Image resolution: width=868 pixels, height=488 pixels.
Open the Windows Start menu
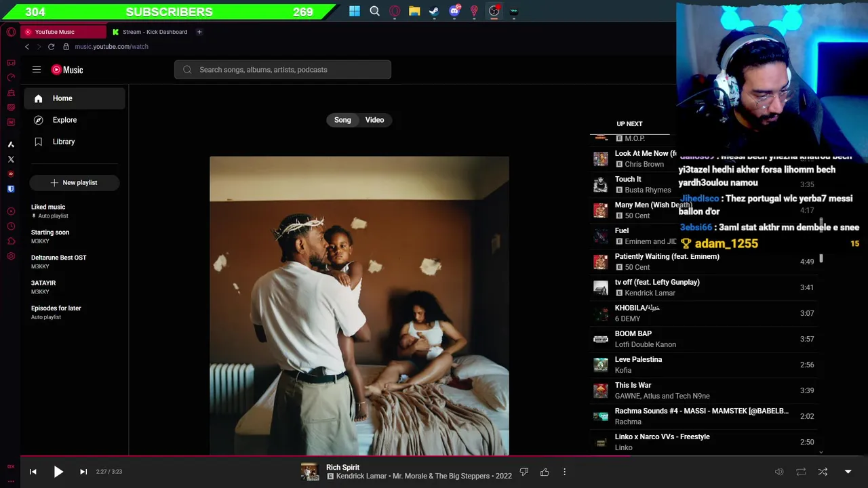pyautogui.click(x=355, y=12)
